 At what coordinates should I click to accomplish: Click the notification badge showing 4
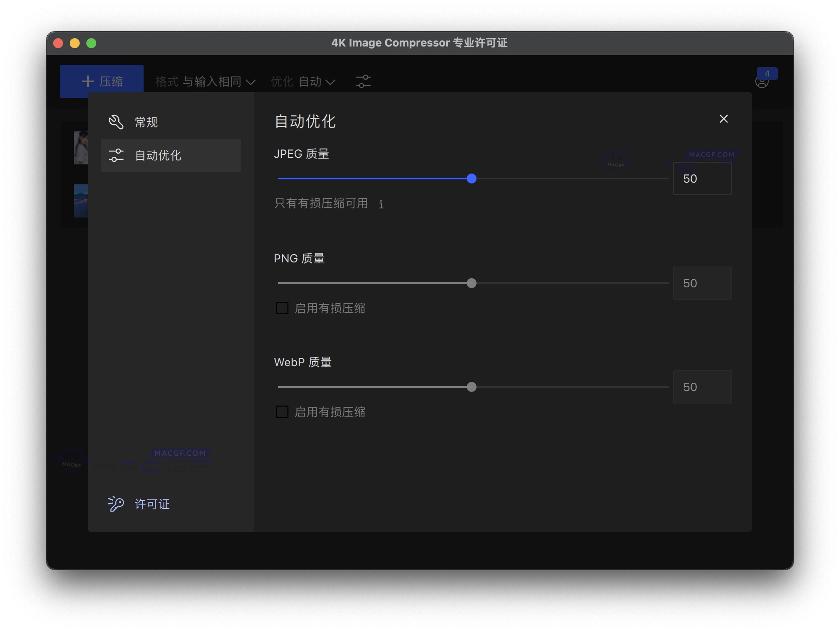tap(768, 73)
